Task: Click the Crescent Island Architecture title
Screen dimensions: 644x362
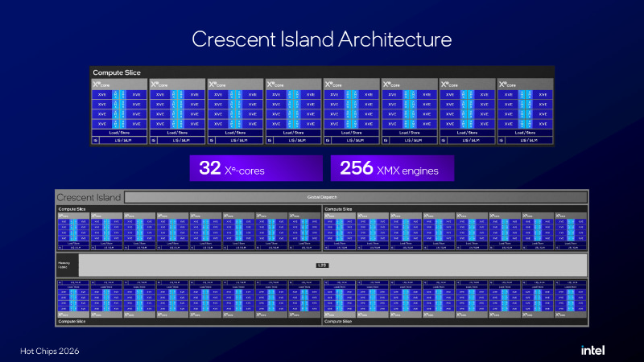Action: pyautogui.click(x=321, y=39)
